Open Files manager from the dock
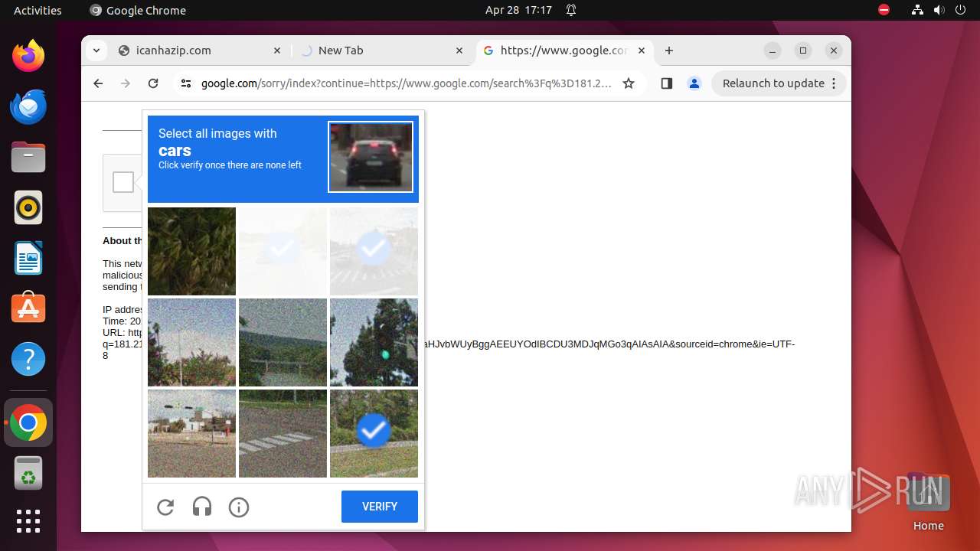 pos(28,157)
